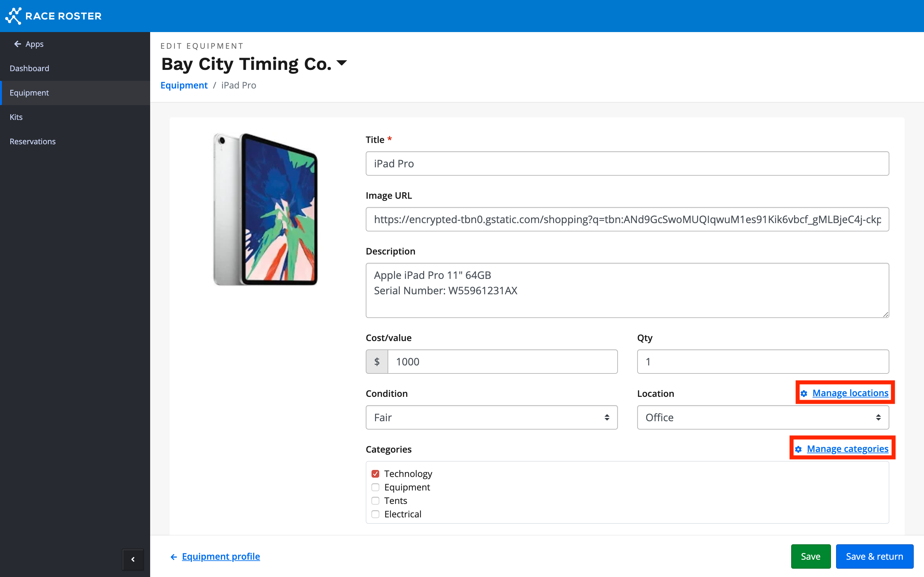
Task: Uncheck the Technology category checkbox
Action: (375, 473)
